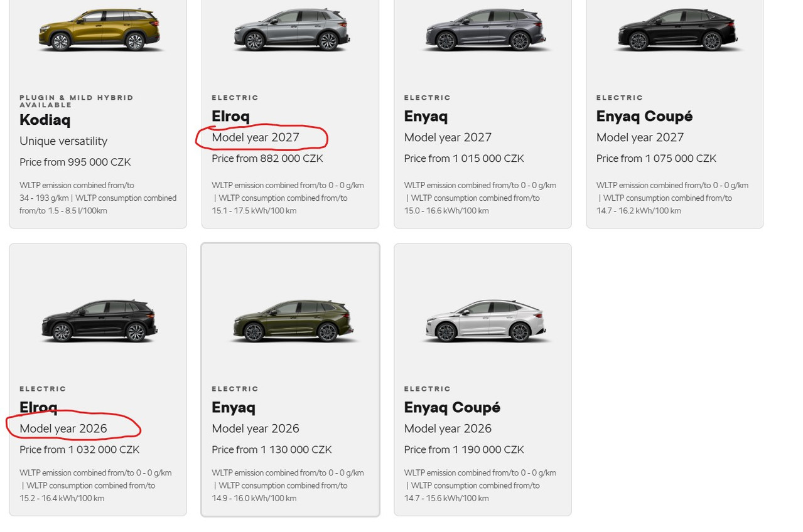This screenshot has width=803, height=532.
Task: Click the Kodiaq model title
Action: (45, 120)
